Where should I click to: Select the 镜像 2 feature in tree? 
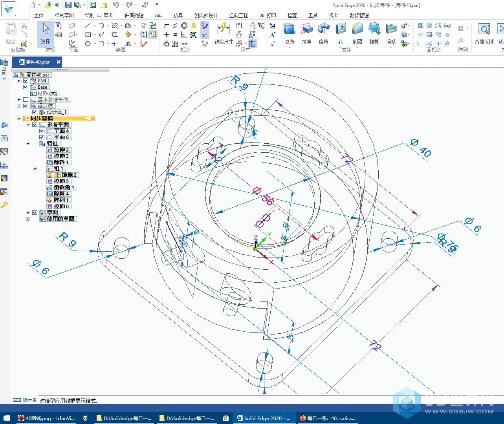click(62, 175)
